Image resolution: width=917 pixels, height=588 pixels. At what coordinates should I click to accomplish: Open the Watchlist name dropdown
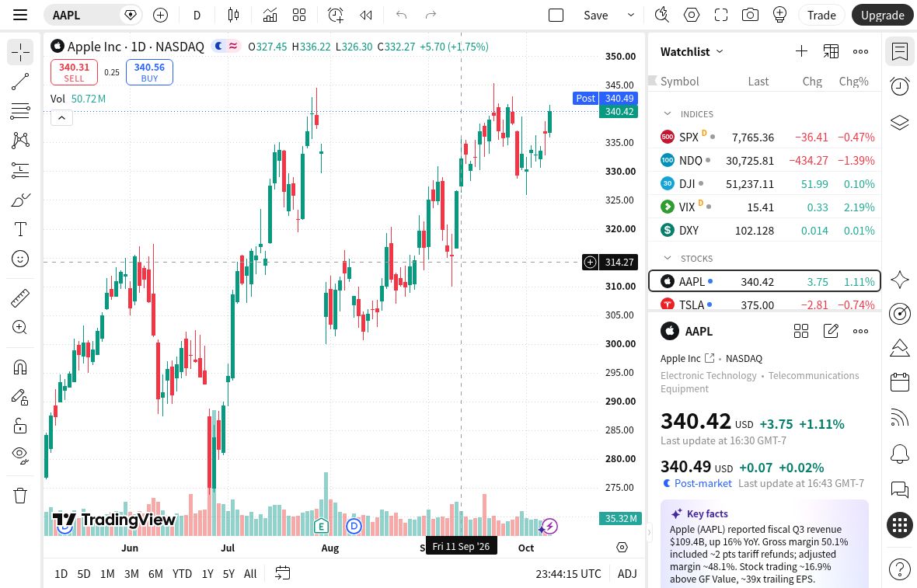[692, 51]
